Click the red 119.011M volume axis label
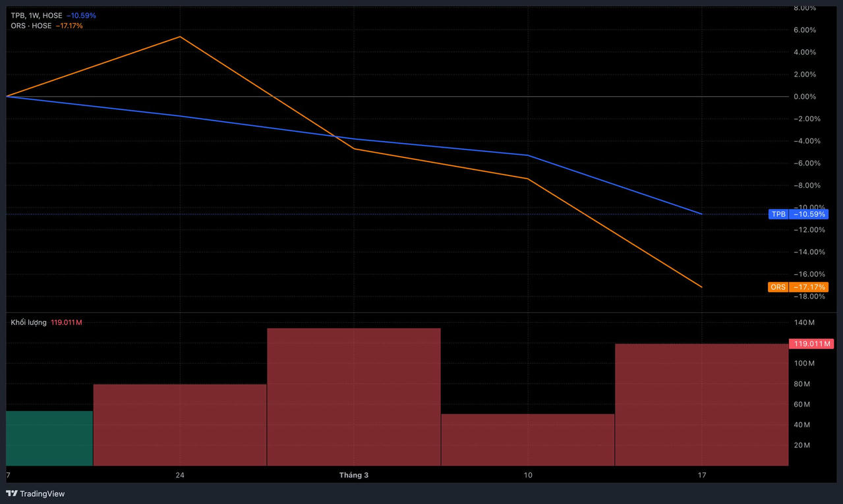 807,343
